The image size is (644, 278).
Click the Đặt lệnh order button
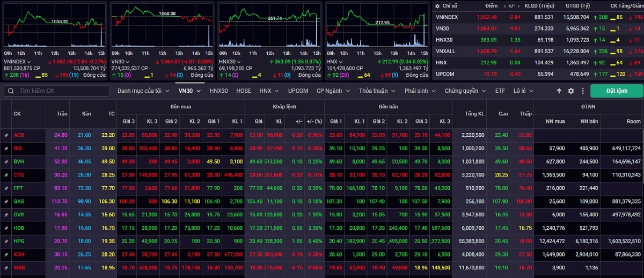[617, 91]
